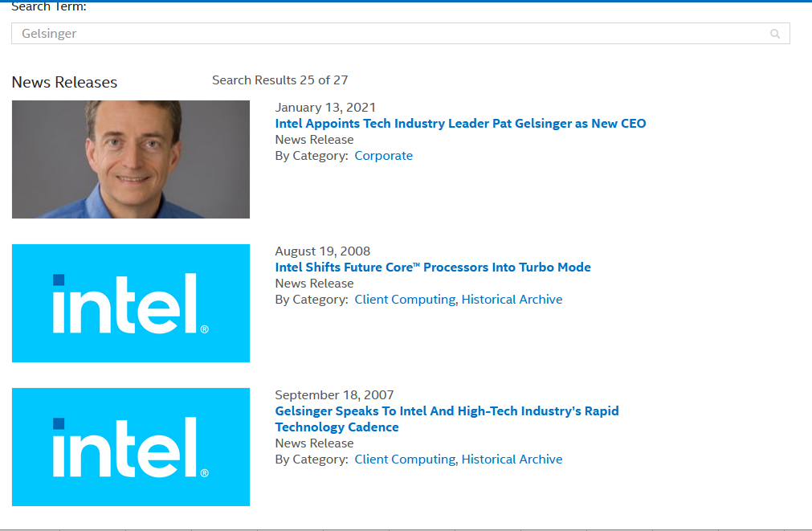Click the Intel logo beside the Rapid Technology Cadence article

pos(131,447)
